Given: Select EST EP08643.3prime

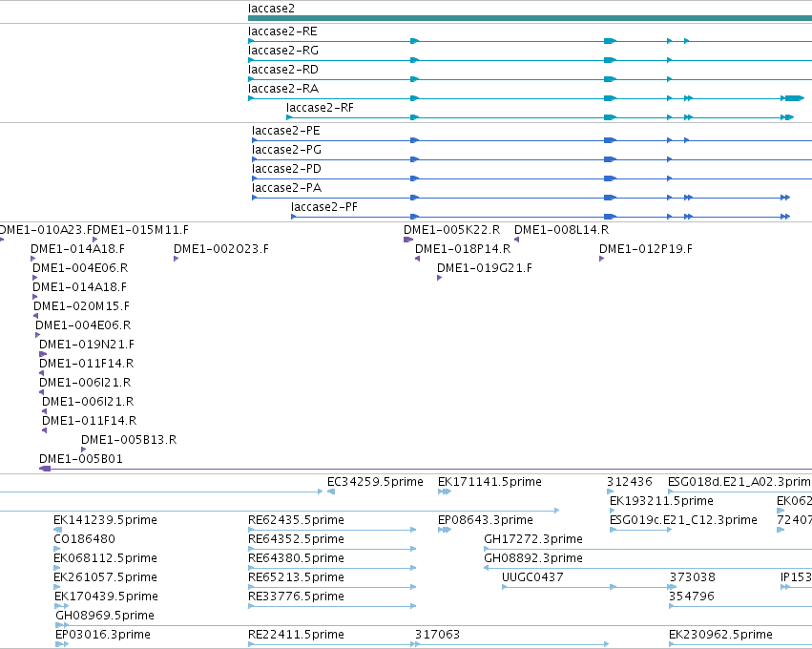Looking at the screenshot, I should click(x=486, y=520).
